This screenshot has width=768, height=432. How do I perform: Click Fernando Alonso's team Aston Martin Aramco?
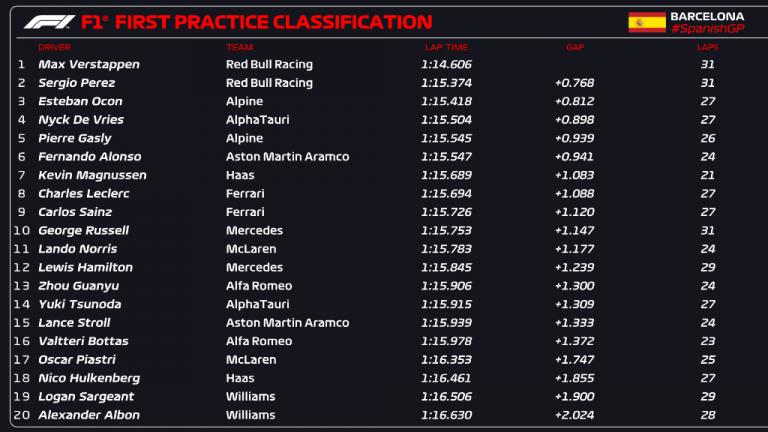[x=287, y=157]
